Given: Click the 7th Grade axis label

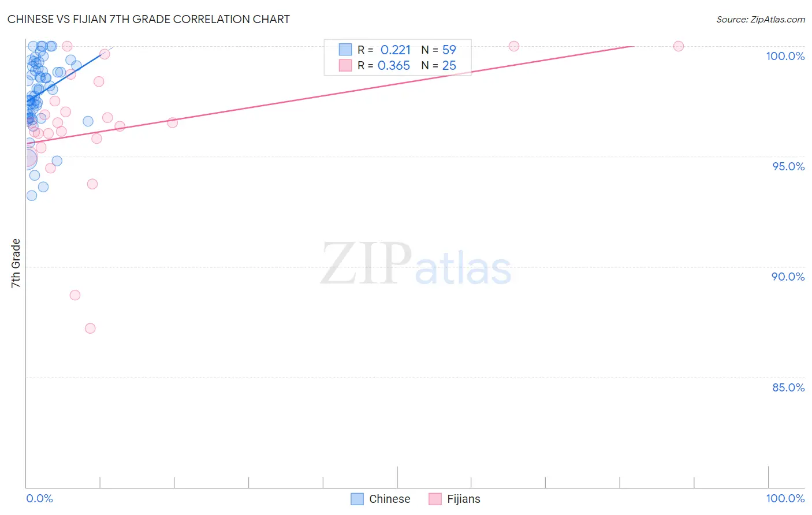Looking at the screenshot, I should point(16,263).
